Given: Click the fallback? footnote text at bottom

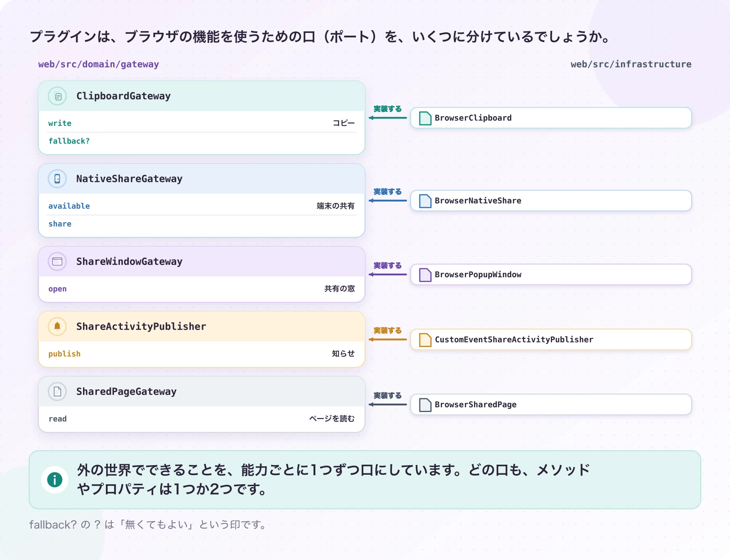Looking at the screenshot, I should click(x=148, y=525).
